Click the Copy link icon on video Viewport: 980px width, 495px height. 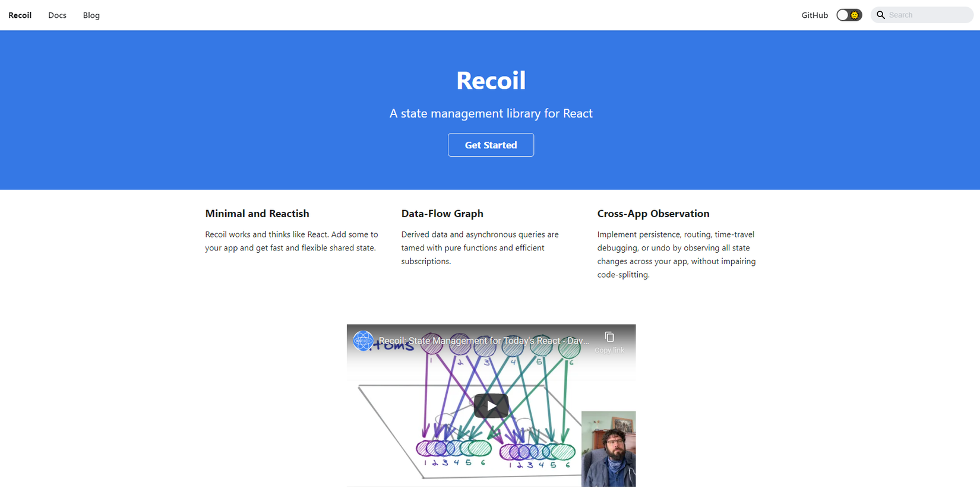coord(609,338)
